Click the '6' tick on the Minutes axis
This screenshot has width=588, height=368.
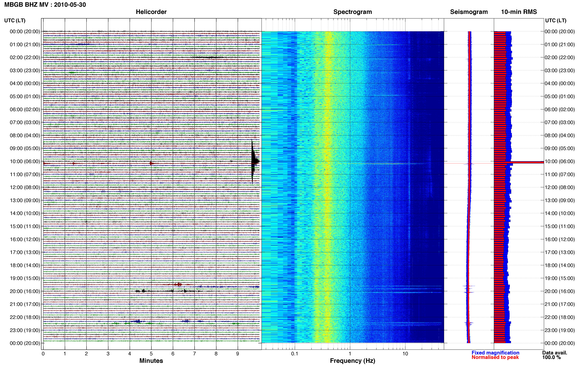pos(173,354)
